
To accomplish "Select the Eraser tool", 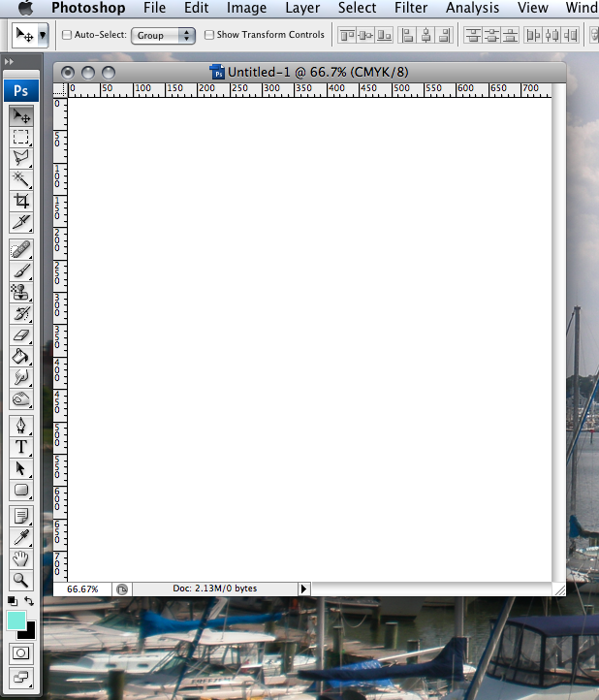I will point(21,335).
